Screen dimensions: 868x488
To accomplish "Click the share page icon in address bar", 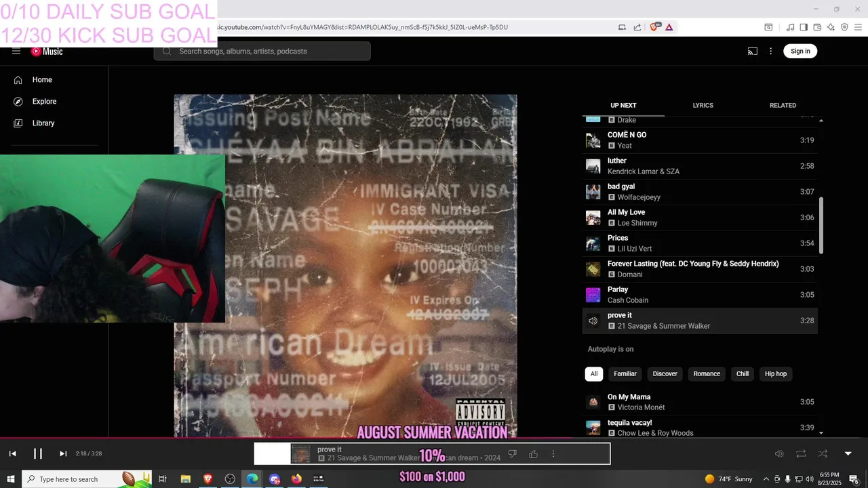I will click(x=637, y=27).
